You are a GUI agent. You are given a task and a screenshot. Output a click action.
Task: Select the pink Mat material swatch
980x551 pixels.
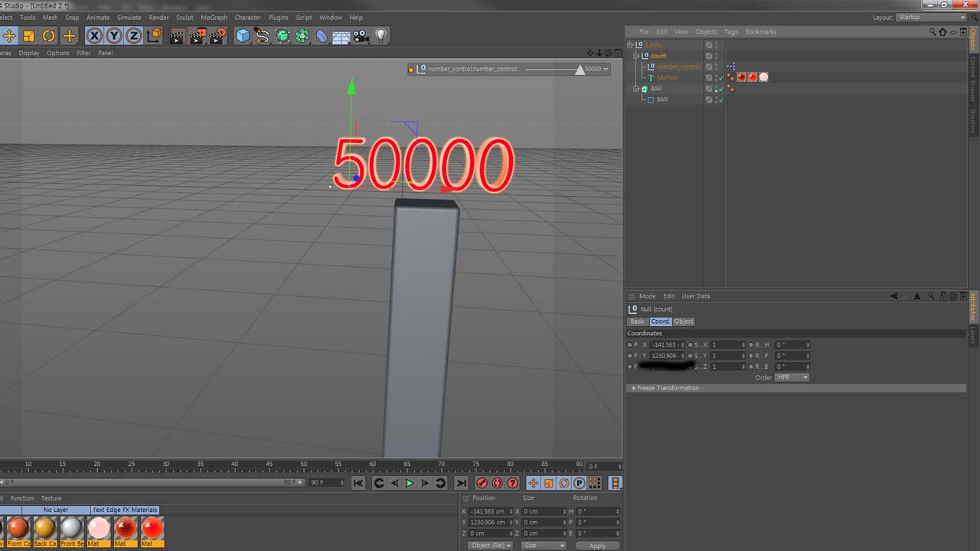(x=99, y=528)
